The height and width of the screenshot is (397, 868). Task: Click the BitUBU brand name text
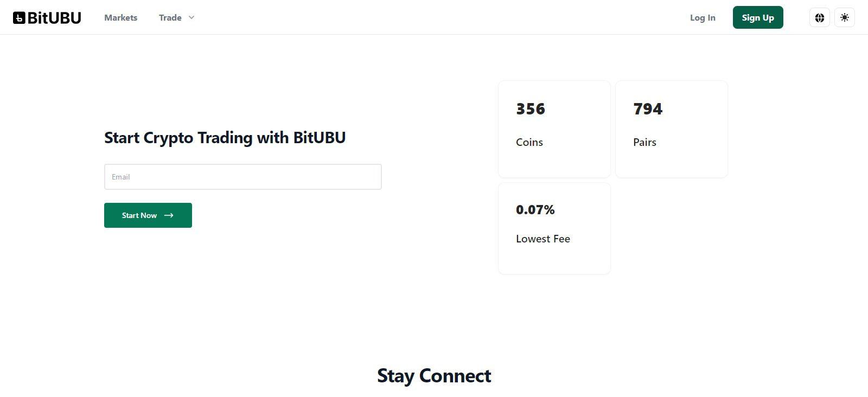54,18
